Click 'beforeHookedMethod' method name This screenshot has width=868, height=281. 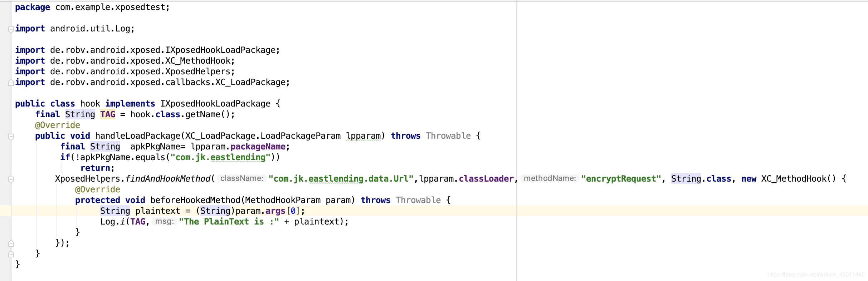pyautogui.click(x=195, y=200)
